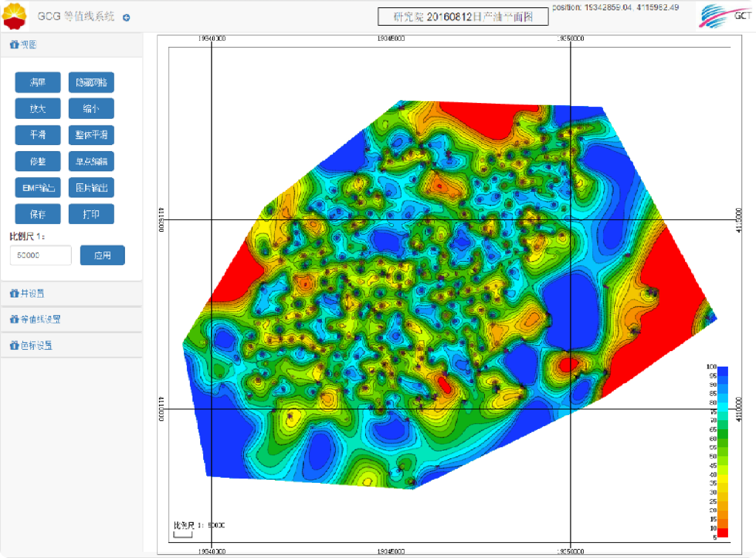Export the map via EMF输出
The height and width of the screenshot is (558, 756).
click(x=38, y=188)
